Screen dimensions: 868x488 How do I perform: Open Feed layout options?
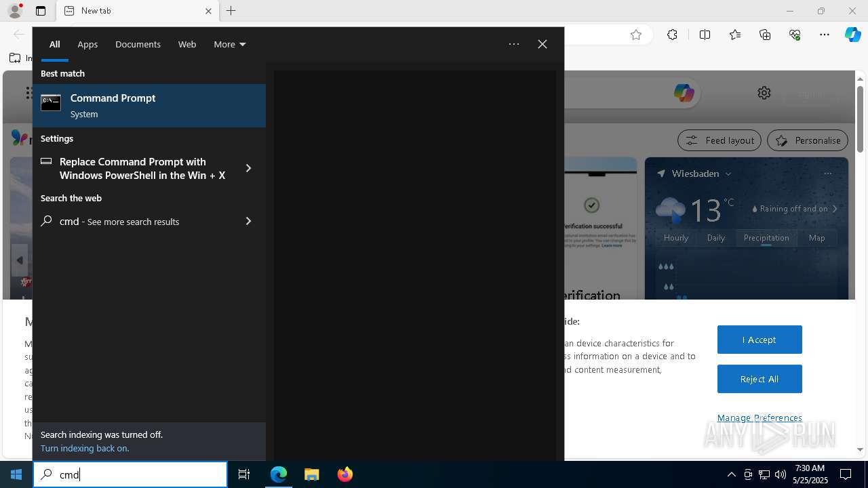click(719, 140)
